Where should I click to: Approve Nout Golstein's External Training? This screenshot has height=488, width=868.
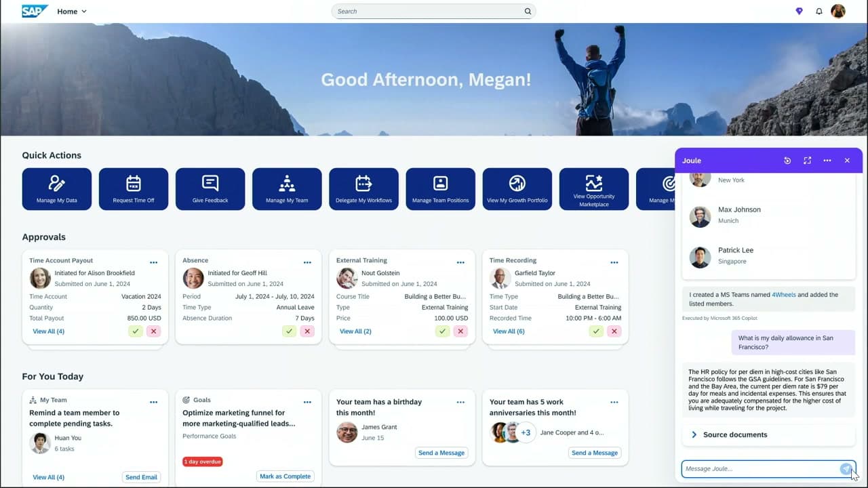point(443,331)
